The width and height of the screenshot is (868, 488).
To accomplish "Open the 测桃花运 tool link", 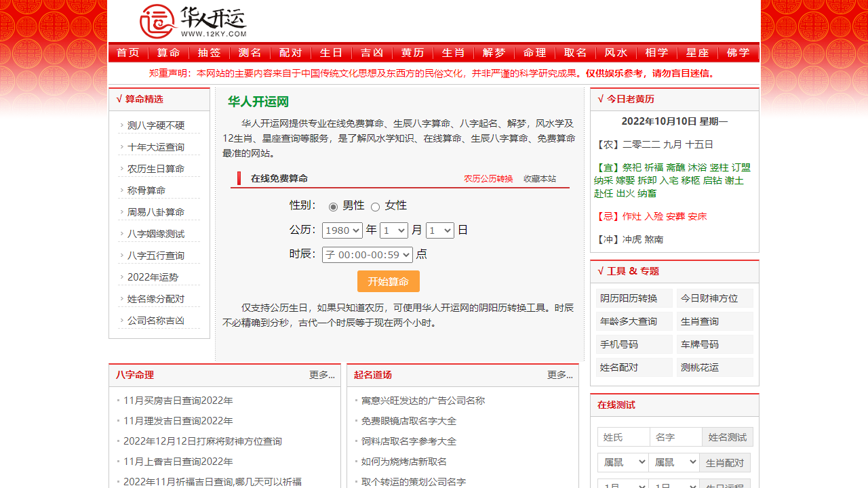I will pos(715,367).
